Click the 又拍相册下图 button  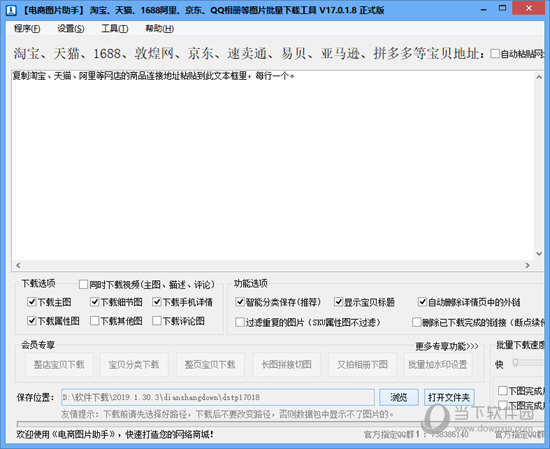point(362,365)
